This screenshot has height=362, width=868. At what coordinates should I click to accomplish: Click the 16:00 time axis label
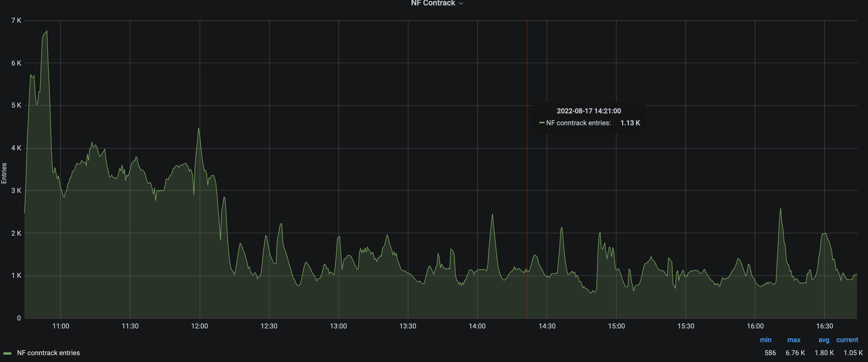755,326
